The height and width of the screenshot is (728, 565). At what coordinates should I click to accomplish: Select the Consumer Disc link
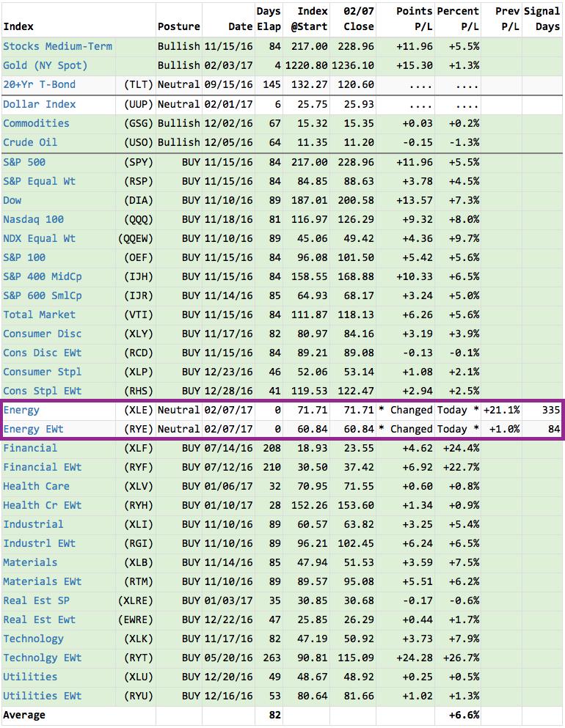click(43, 334)
